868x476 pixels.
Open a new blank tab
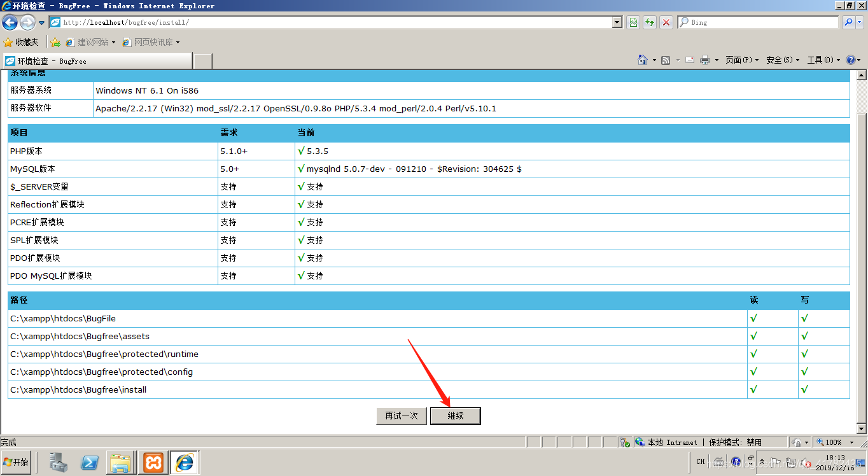202,61
